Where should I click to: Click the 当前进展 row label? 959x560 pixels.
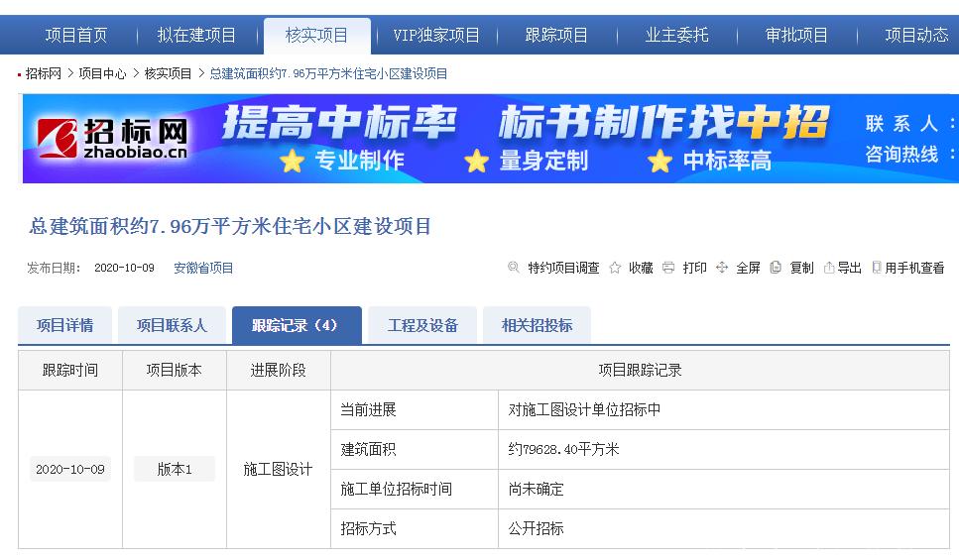(x=368, y=409)
